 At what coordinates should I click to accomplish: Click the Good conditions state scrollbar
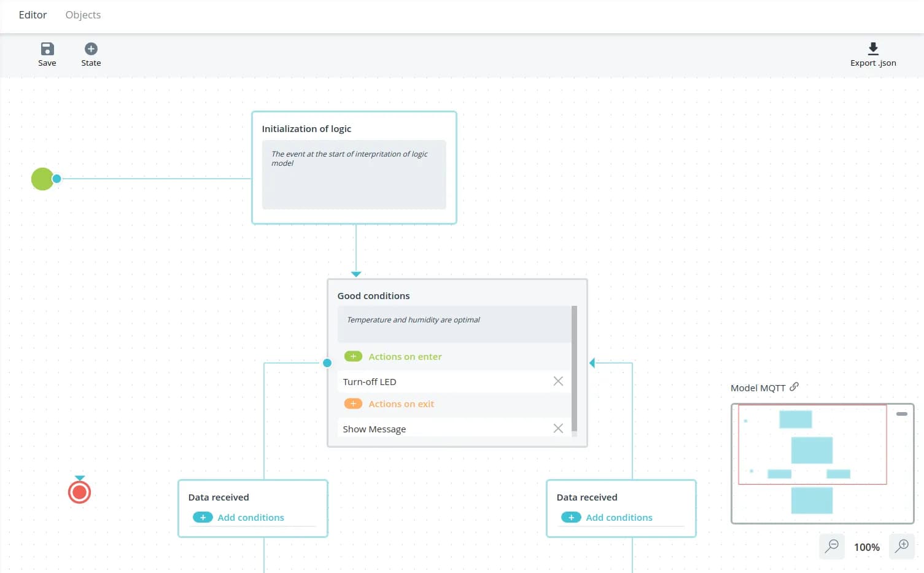[574, 368]
